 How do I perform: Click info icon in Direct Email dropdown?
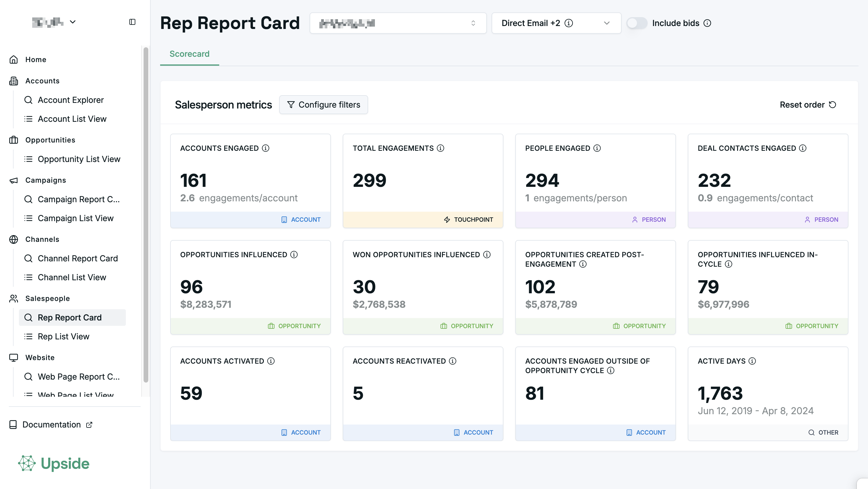[x=569, y=23]
